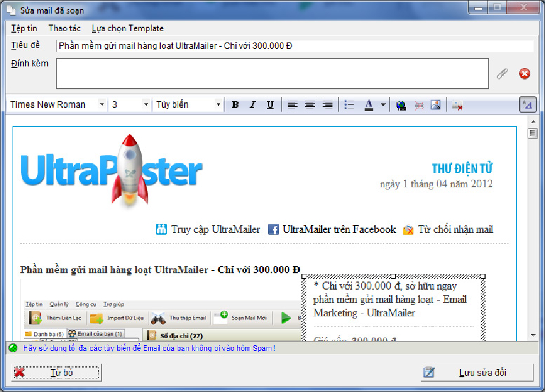Click the Truy cập UltraMailer link
The width and height of the screenshot is (545, 392).
click(x=215, y=230)
